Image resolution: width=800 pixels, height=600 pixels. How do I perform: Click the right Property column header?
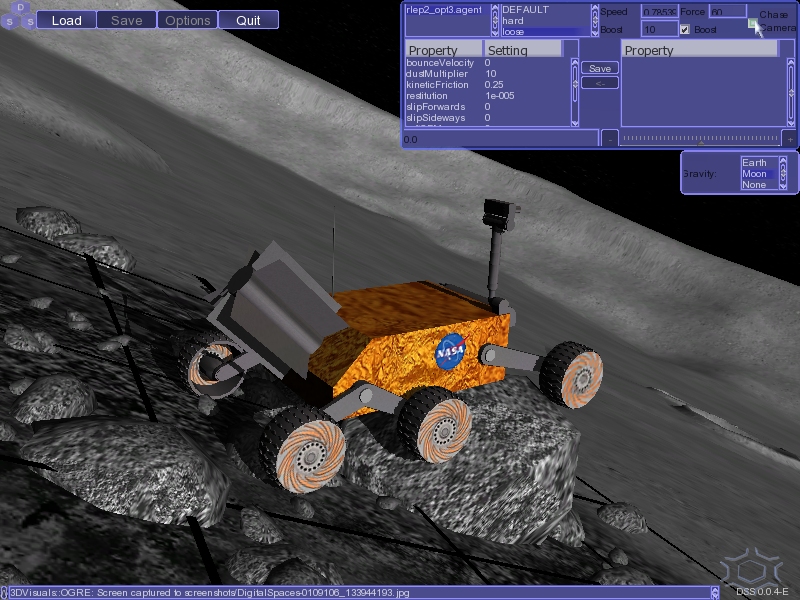(x=701, y=49)
